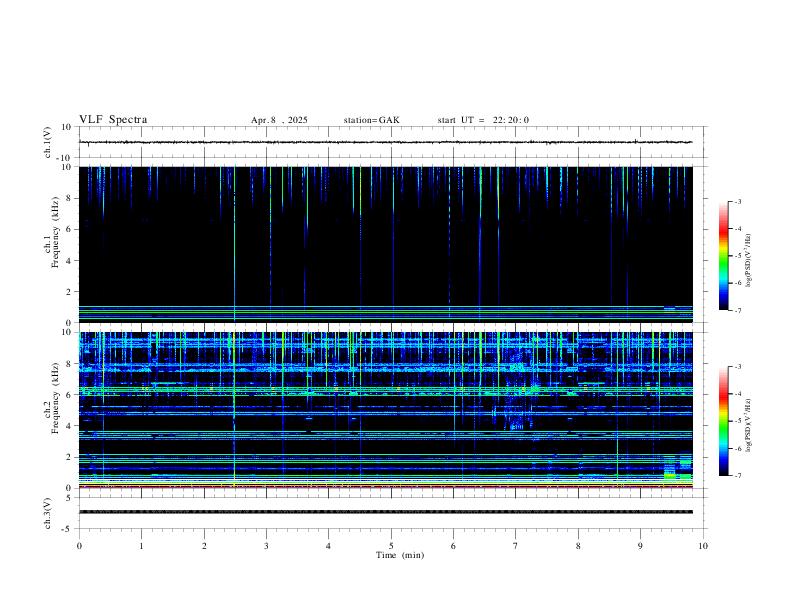The height and width of the screenshot is (612, 792).
Task: Click the ch.1 spectrogram plot area
Action: point(385,244)
